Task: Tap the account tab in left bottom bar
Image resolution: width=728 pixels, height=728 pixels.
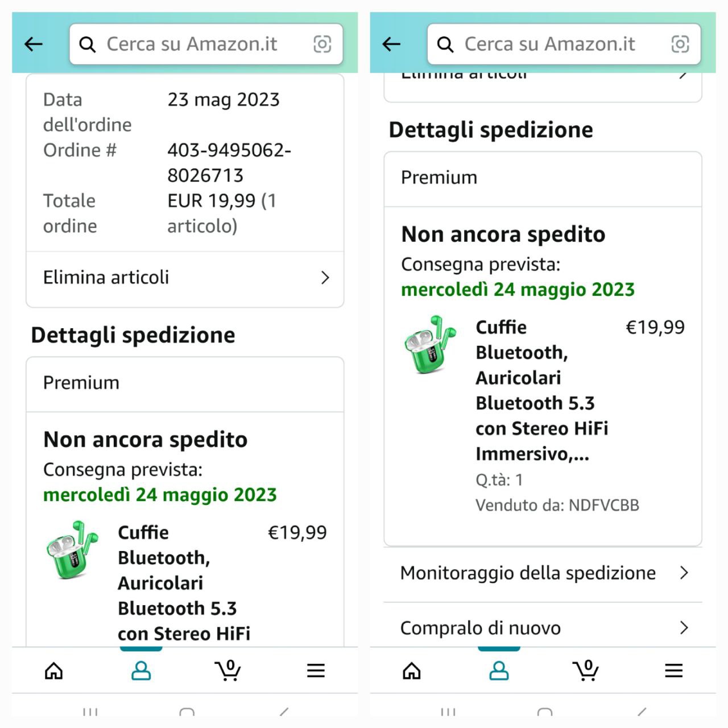Action: click(x=141, y=671)
